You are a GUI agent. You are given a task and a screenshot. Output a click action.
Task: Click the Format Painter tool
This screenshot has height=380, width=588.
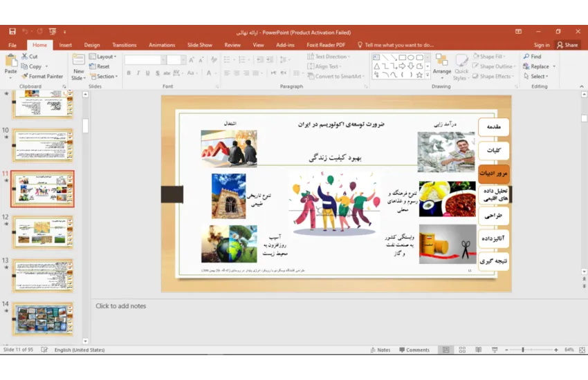tap(43, 76)
